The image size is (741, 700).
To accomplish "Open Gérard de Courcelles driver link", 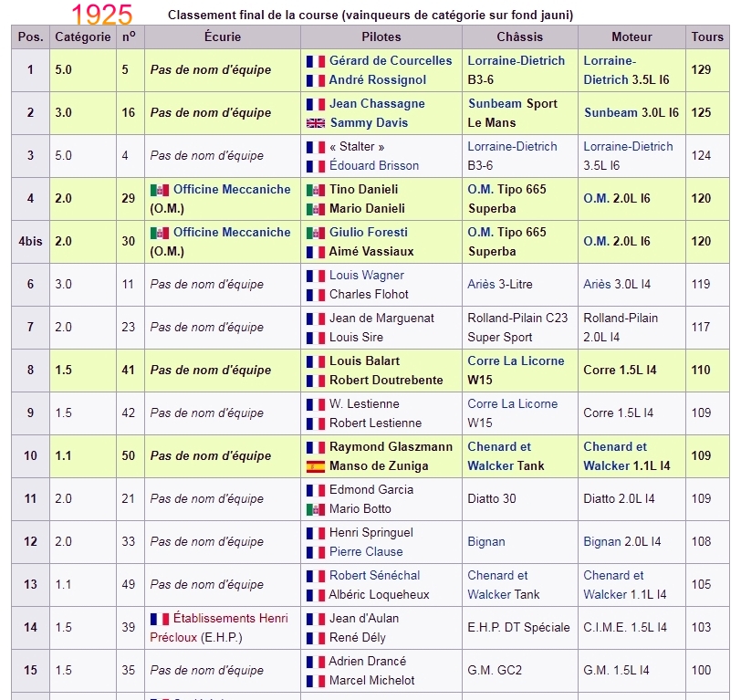I will click(391, 61).
